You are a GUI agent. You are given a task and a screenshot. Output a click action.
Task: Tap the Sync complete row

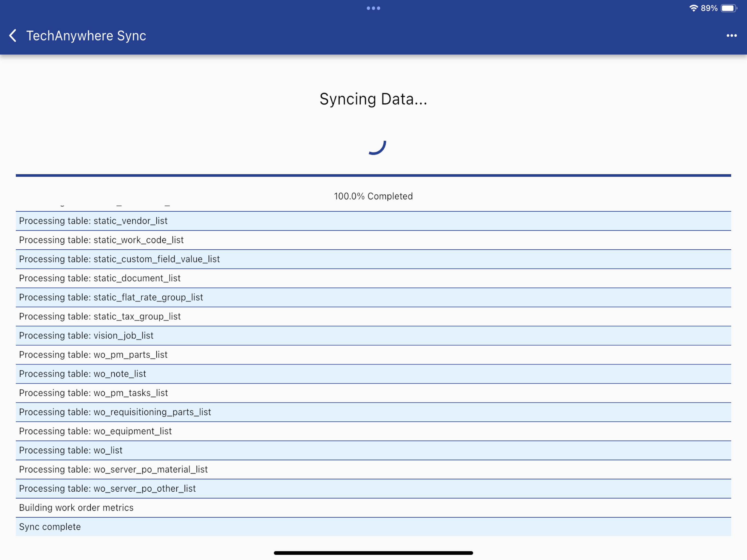(373, 527)
